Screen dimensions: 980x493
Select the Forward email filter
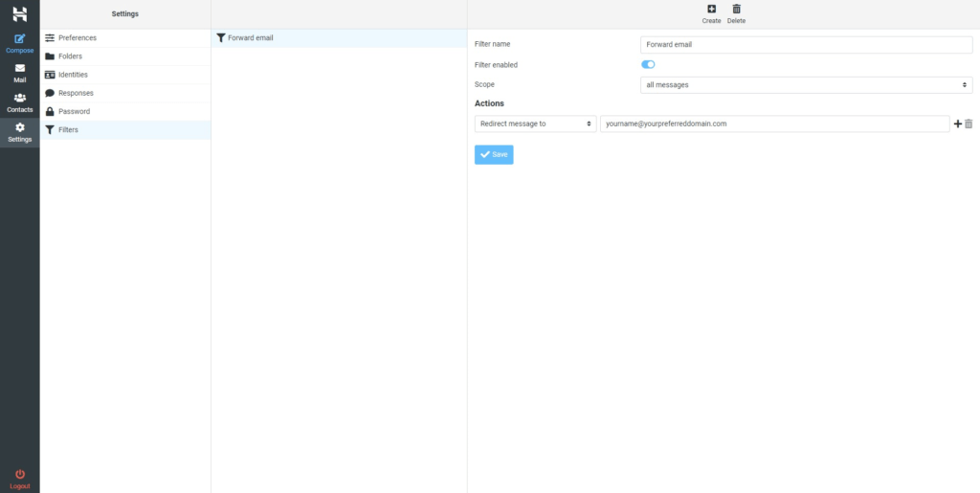pos(340,38)
